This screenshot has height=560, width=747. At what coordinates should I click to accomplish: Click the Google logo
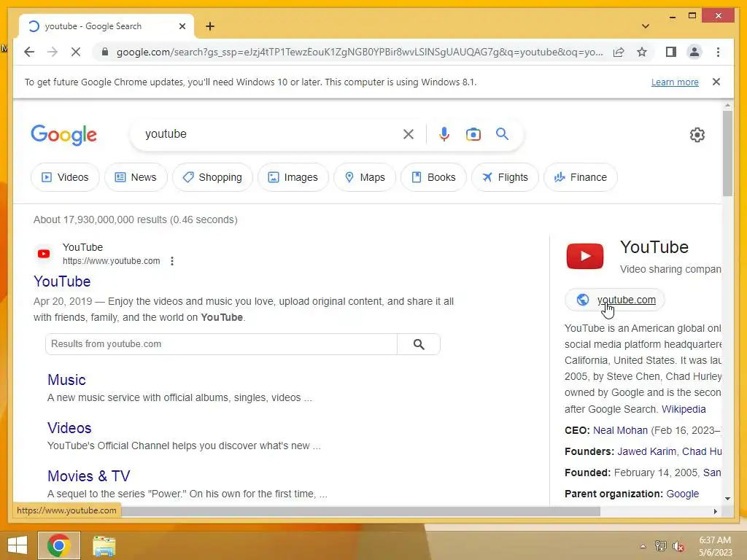[64, 135]
